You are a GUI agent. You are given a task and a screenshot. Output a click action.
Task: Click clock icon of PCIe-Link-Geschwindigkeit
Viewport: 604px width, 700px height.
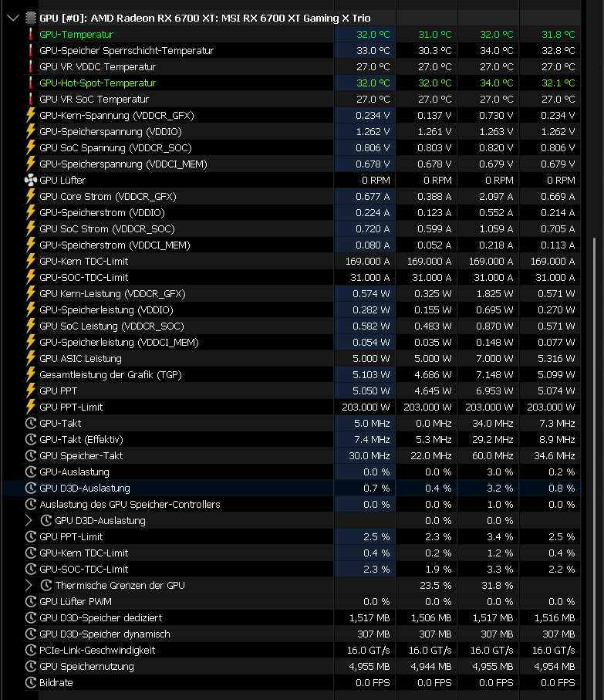tap(30, 650)
